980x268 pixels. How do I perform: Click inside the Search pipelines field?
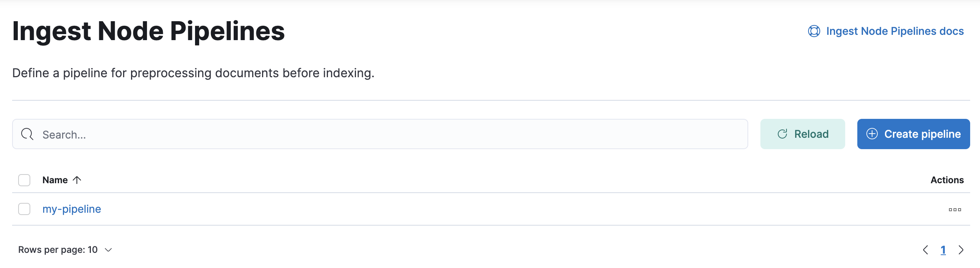(228, 134)
